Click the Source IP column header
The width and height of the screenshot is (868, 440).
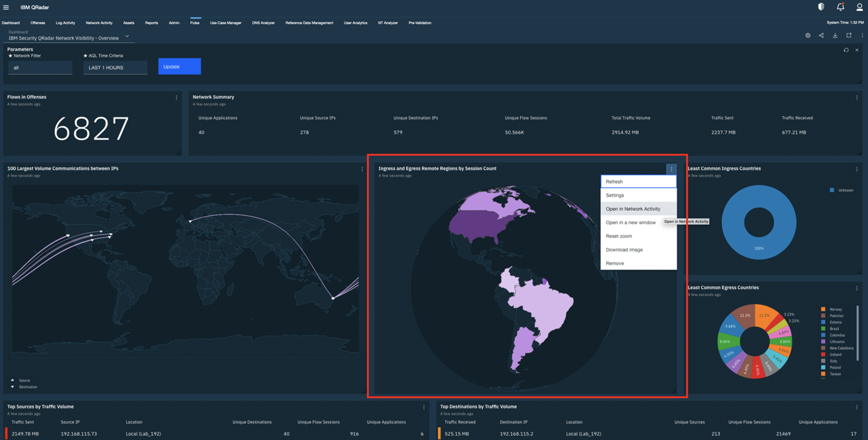pyautogui.click(x=70, y=422)
